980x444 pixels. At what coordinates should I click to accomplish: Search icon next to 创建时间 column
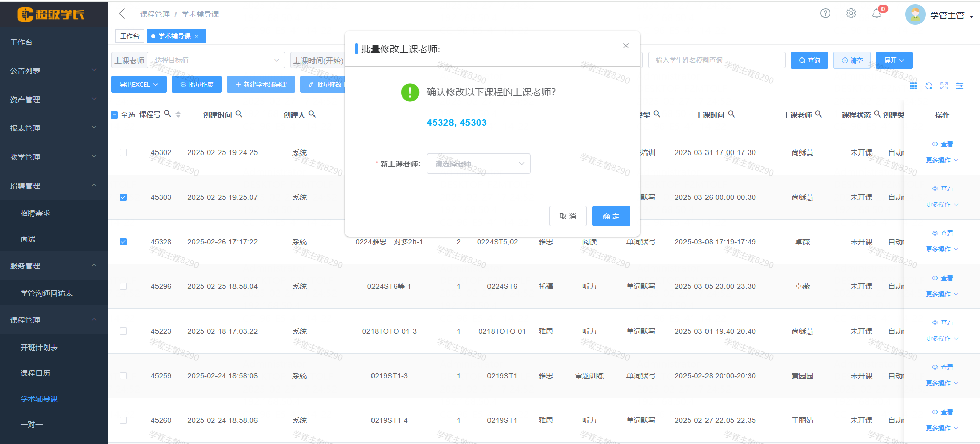point(239,114)
